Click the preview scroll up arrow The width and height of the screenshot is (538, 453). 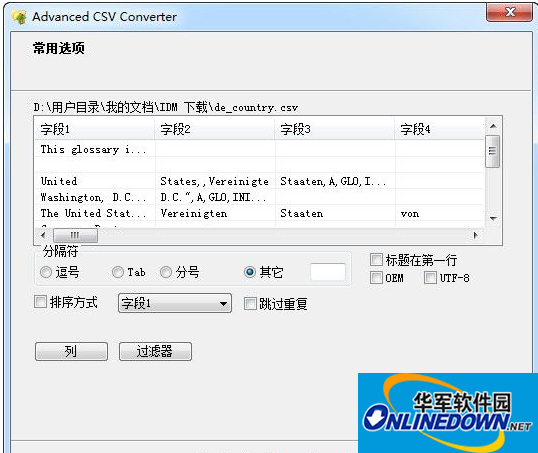point(493,126)
